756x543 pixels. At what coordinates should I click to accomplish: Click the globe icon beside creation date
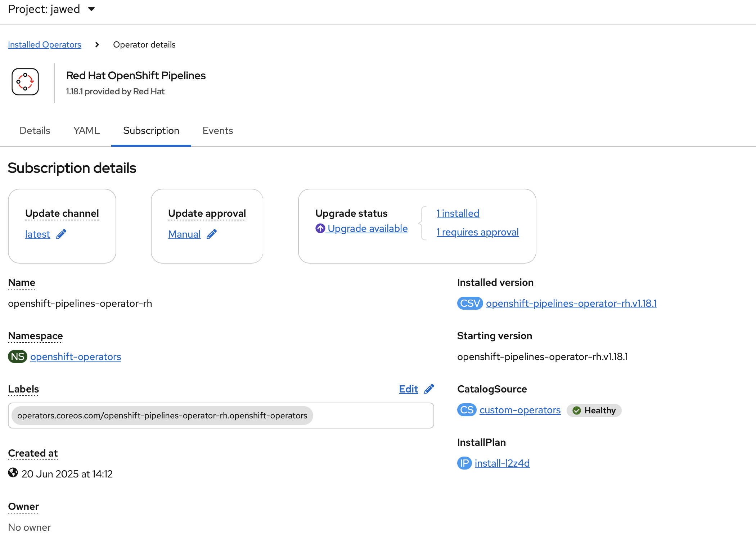(13, 473)
